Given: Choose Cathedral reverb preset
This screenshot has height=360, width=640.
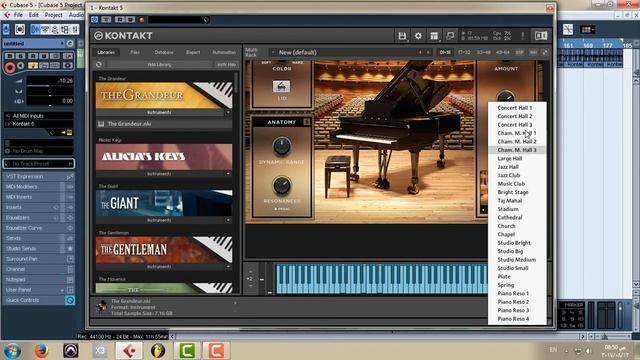Looking at the screenshot, I should (x=510, y=218).
